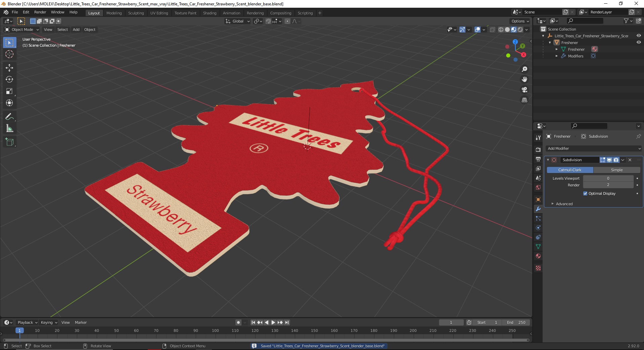Select the Add Cube tool
644x350 pixels.
[9, 142]
